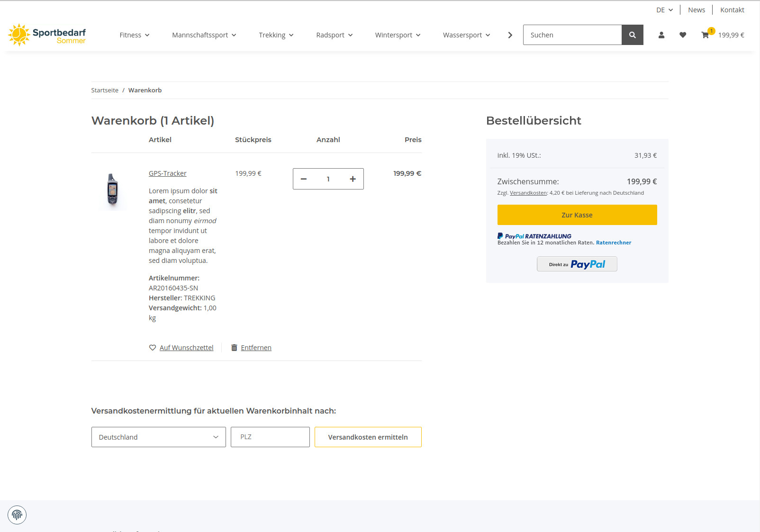Image resolution: width=760 pixels, height=532 pixels.
Task: Open the Wintersport navigation menu
Action: click(x=398, y=35)
